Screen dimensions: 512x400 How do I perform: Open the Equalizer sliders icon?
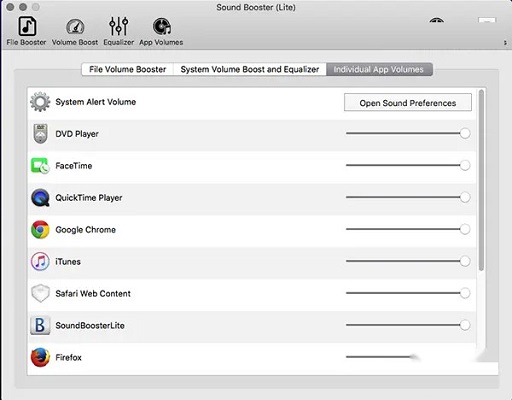tap(118, 26)
